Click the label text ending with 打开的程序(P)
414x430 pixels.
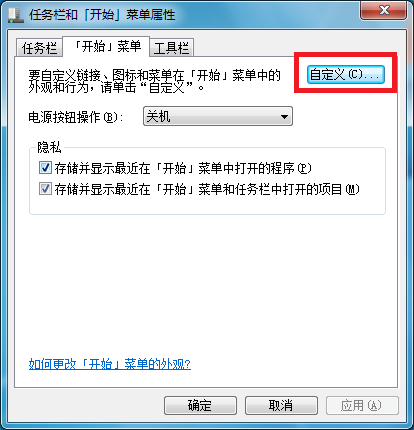coord(183,168)
